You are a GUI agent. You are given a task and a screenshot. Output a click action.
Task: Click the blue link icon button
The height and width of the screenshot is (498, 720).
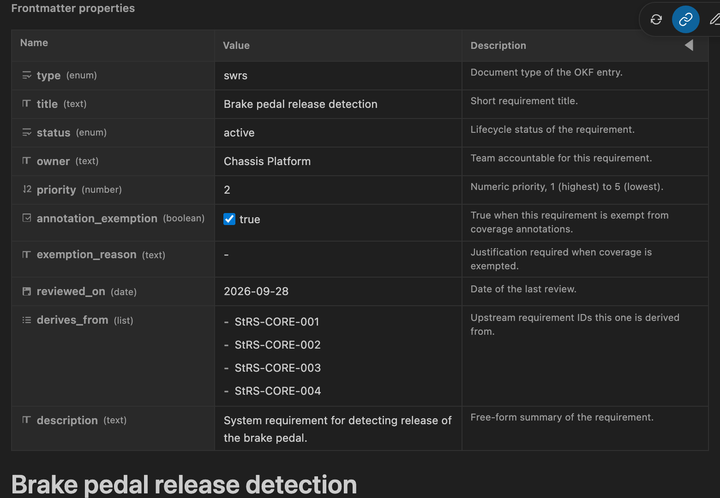[x=686, y=19]
